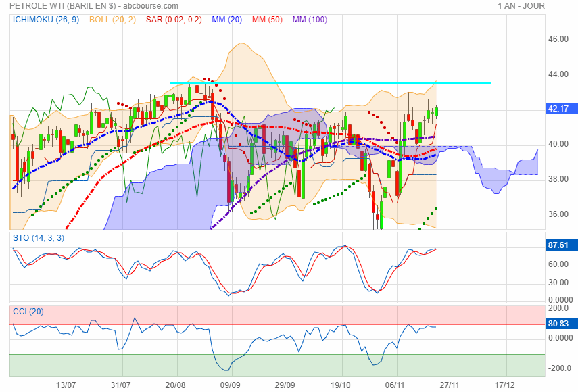Click the -200.0 CCI axis label
Viewport: 578px width, 392px height.
pyautogui.click(x=560, y=368)
